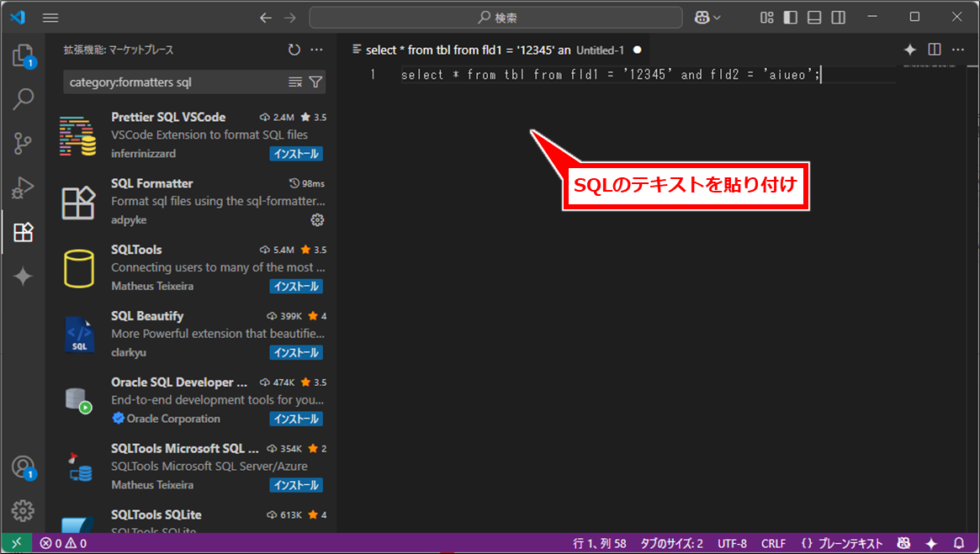Image resolution: width=980 pixels, height=554 pixels.
Task: Open the Explorer view in activity bar
Action: (23, 56)
